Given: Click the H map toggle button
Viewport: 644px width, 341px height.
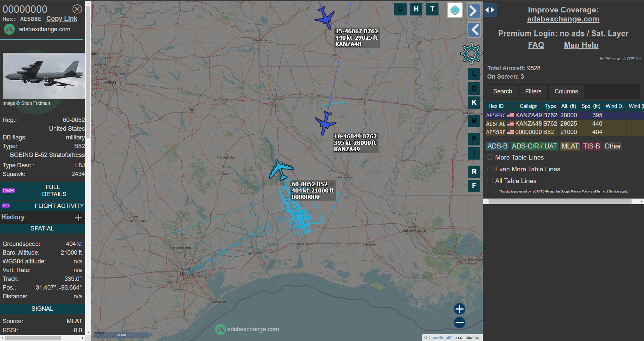Looking at the screenshot, I should coord(416,9).
